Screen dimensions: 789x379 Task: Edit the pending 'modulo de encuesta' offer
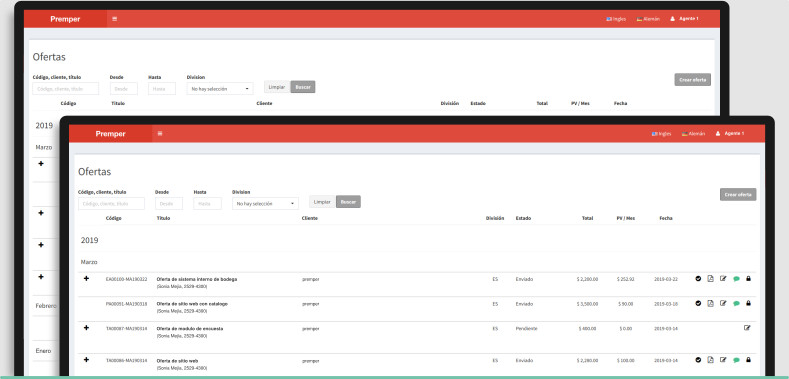[x=747, y=328]
